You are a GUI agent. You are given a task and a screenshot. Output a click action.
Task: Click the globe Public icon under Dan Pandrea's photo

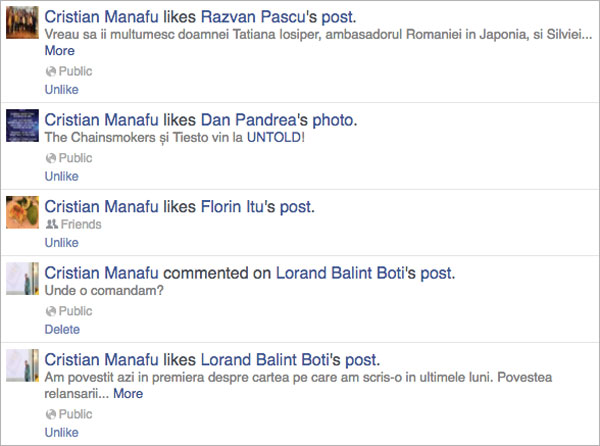(51, 158)
